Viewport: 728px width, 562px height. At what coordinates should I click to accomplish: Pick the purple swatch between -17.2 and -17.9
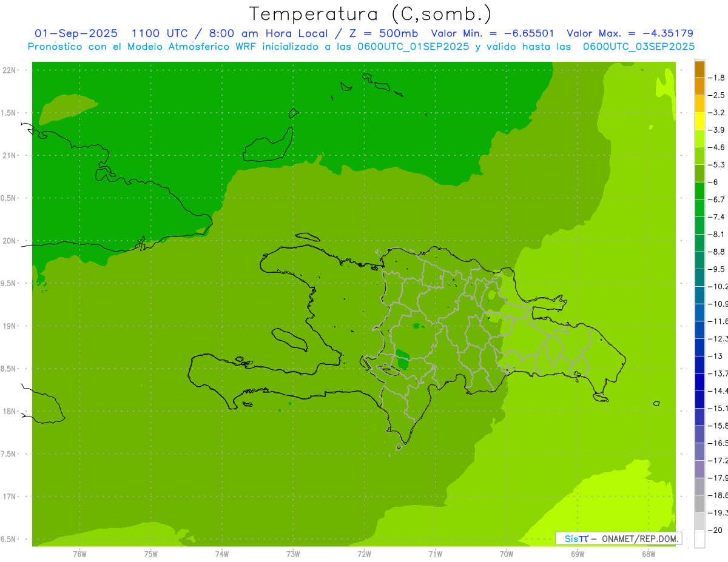[x=699, y=469]
